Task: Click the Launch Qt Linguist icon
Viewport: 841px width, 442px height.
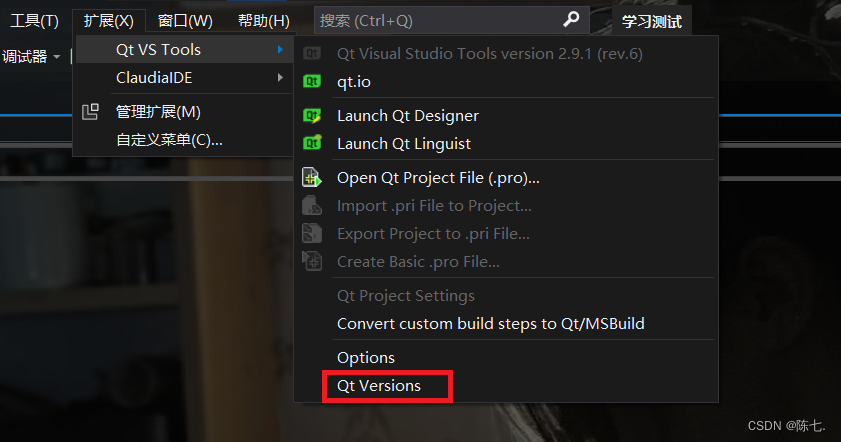Action: [x=312, y=143]
